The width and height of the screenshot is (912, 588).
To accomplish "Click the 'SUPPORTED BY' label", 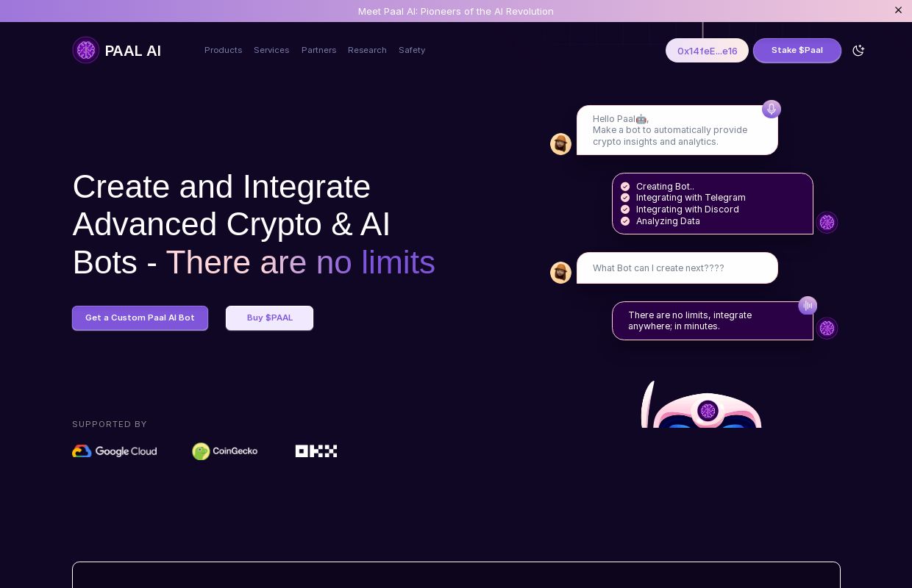I will coord(110,424).
